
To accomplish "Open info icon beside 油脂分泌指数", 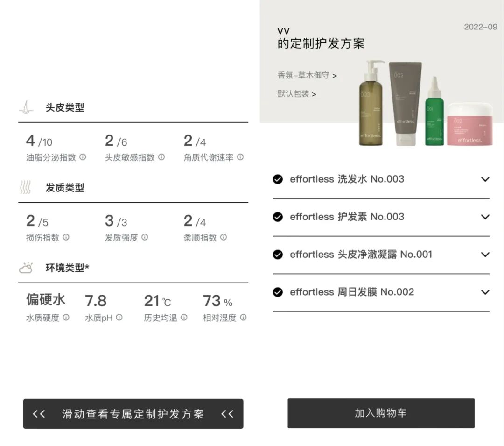I will [x=83, y=157].
